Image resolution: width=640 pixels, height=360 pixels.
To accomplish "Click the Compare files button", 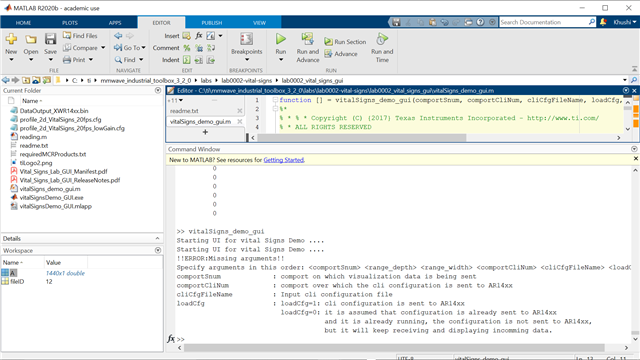I will click(x=80, y=48).
